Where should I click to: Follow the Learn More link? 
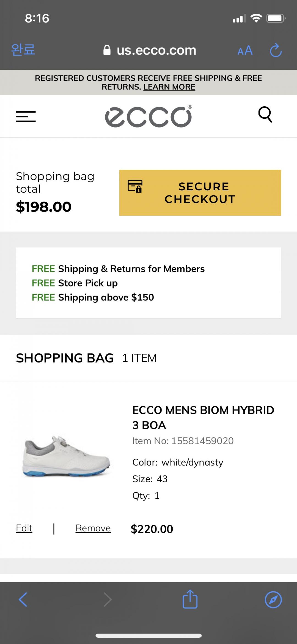click(x=169, y=87)
